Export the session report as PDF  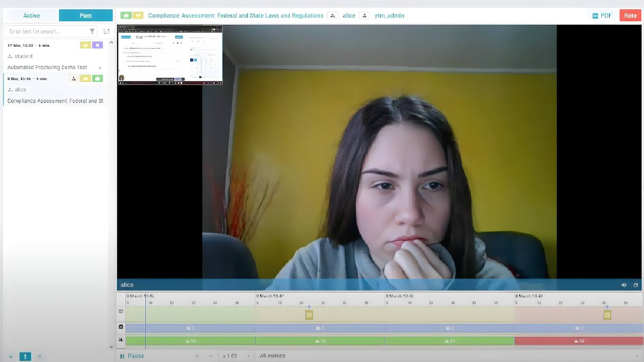tap(602, 16)
